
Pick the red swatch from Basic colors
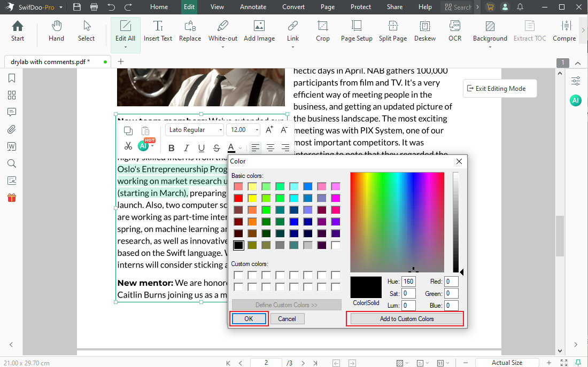[238, 198]
